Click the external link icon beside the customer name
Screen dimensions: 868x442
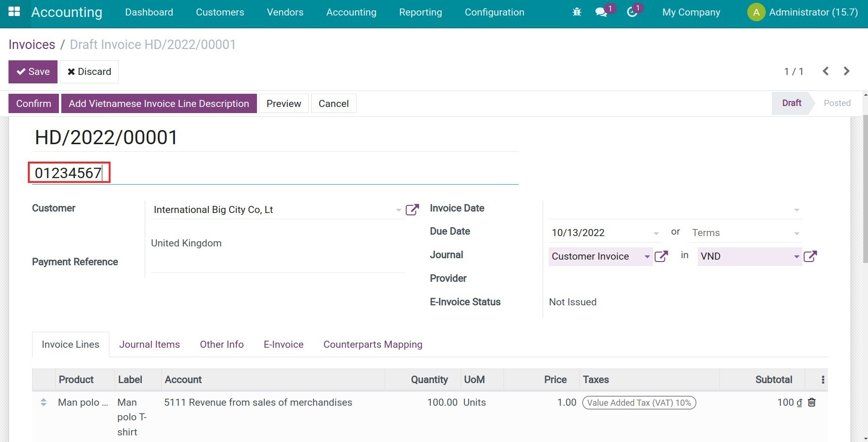(412, 209)
